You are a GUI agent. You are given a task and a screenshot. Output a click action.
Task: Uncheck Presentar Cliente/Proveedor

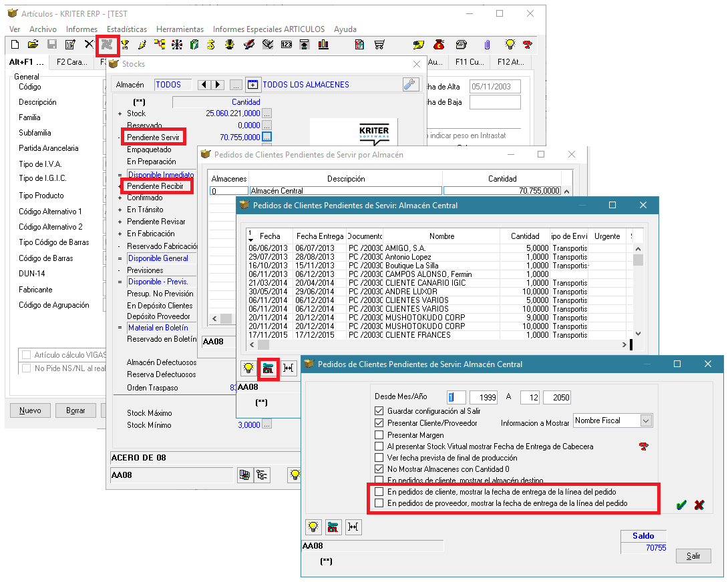coord(379,422)
